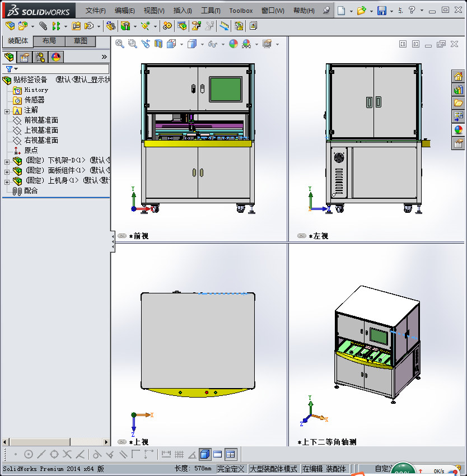Open the SolidWorks Resources home icon
This screenshot has height=476, width=467.
point(458,76)
